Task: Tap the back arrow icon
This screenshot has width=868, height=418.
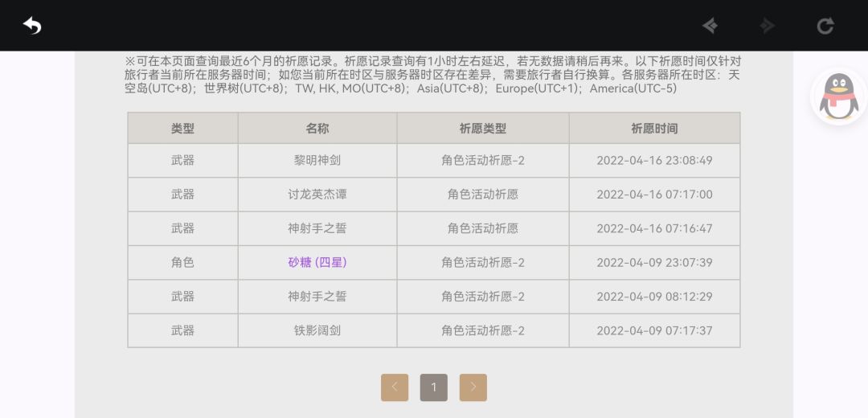Action: pos(32,26)
